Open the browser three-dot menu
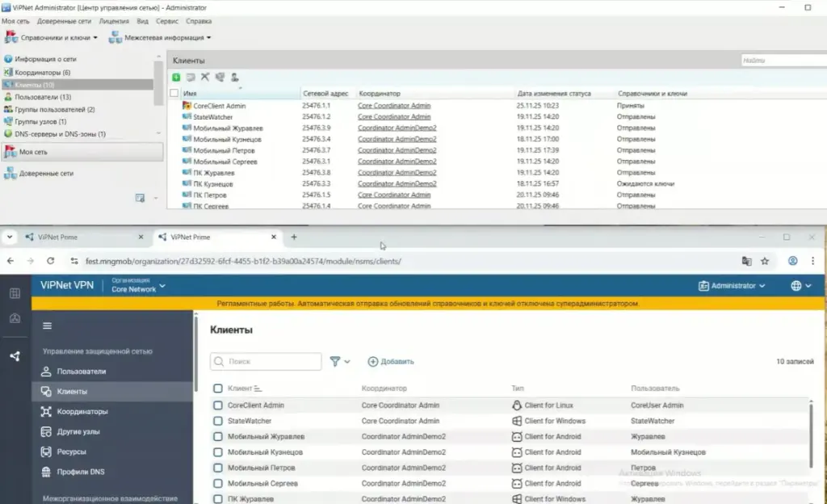827x504 pixels. coord(812,261)
